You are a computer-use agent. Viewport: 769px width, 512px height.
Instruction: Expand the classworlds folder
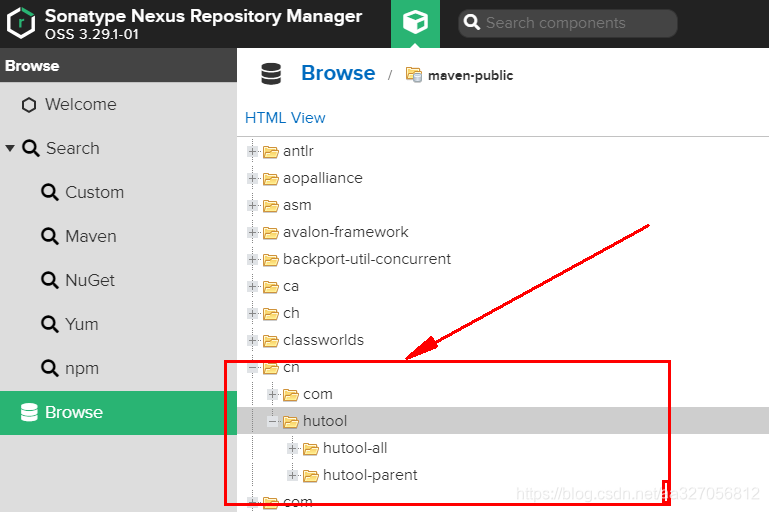[x=253, y=340]
